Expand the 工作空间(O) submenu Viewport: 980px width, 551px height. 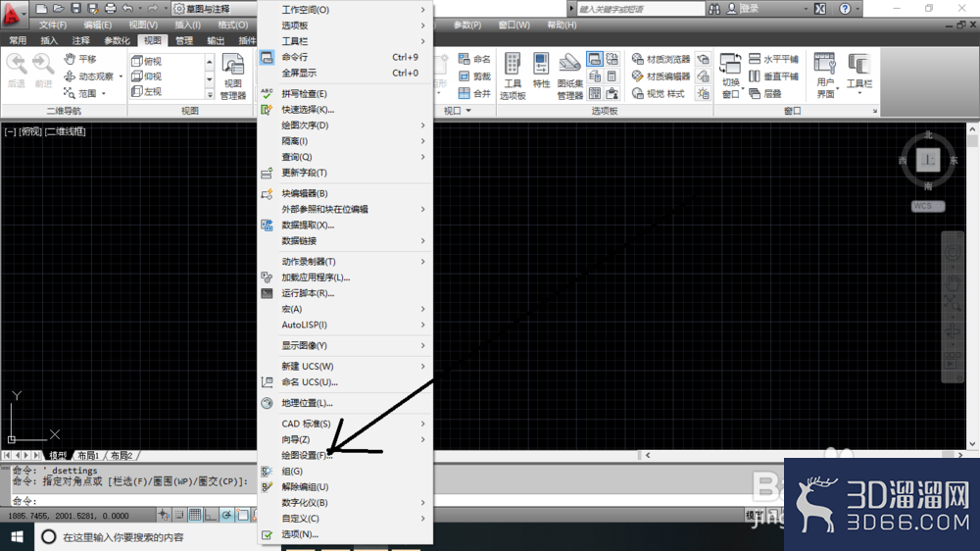click(345, 10)
